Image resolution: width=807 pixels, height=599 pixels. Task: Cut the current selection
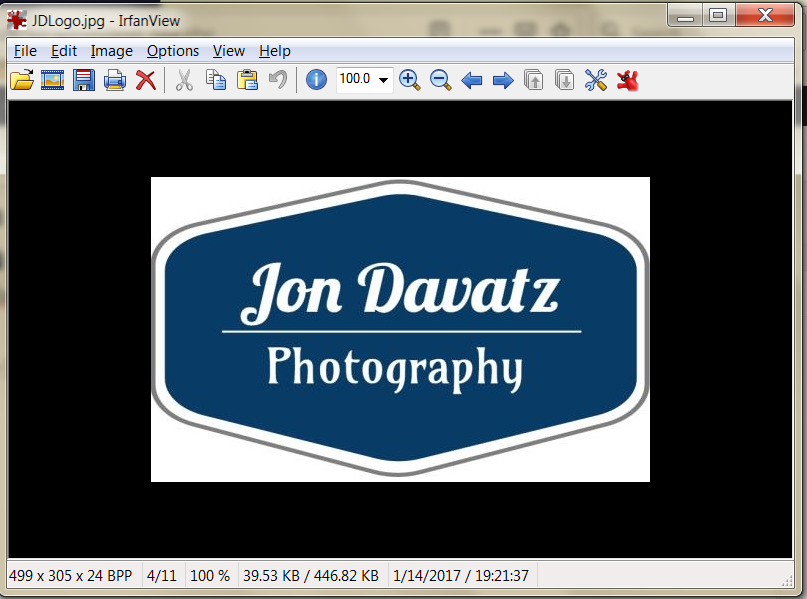click(x=184, y=80)
